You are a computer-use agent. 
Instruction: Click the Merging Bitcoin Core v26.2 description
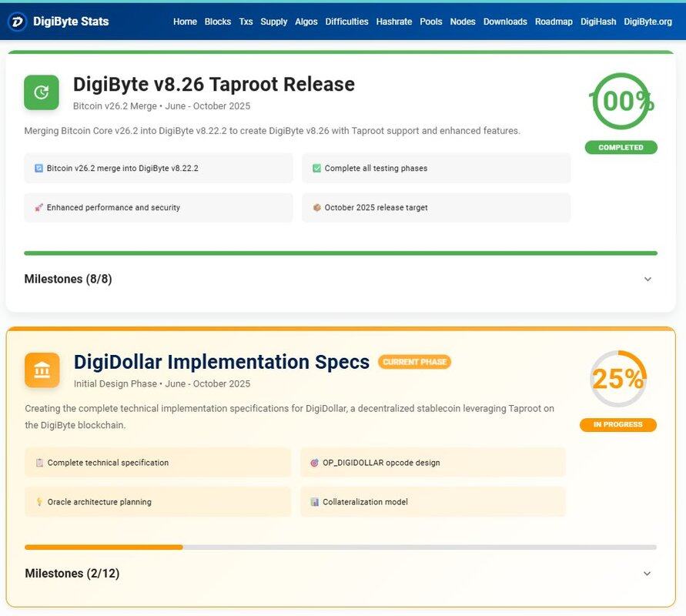coord(272,130)
